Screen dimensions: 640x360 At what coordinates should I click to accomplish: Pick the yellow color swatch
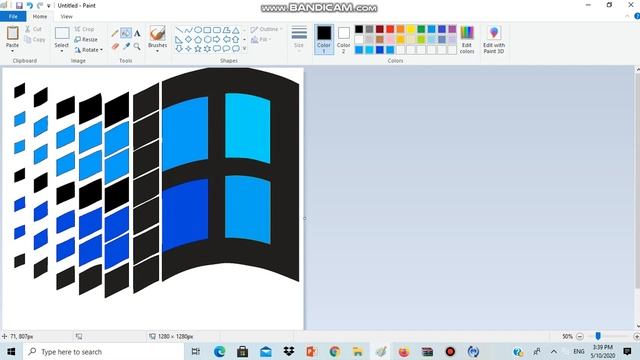[x=411, y=29]
